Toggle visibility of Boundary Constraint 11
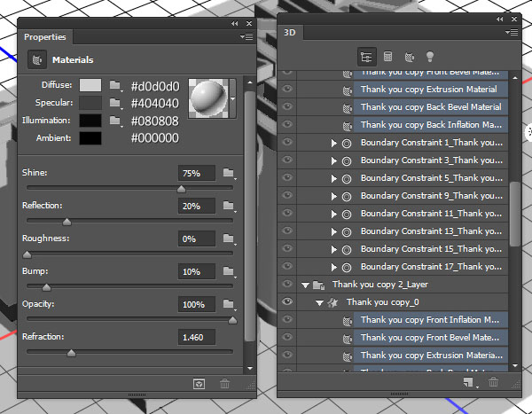This screenshot has width=532, height=414. (x=287, y=213)
